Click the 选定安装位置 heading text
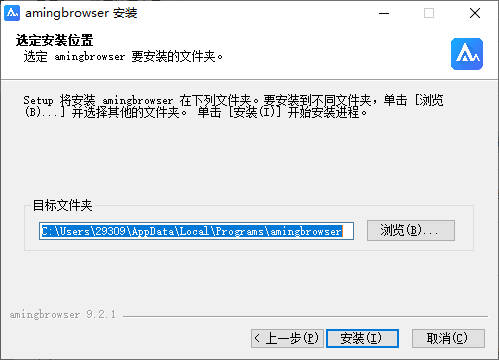The image size is (499, 360). coord(54,40)
